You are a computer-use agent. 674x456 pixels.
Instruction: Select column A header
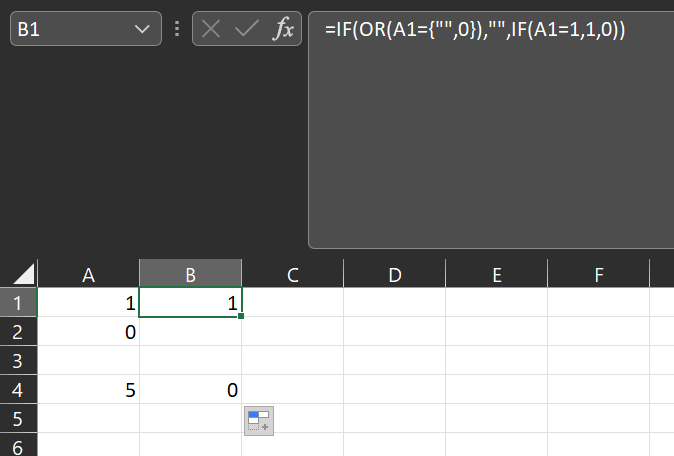point(89,274)
